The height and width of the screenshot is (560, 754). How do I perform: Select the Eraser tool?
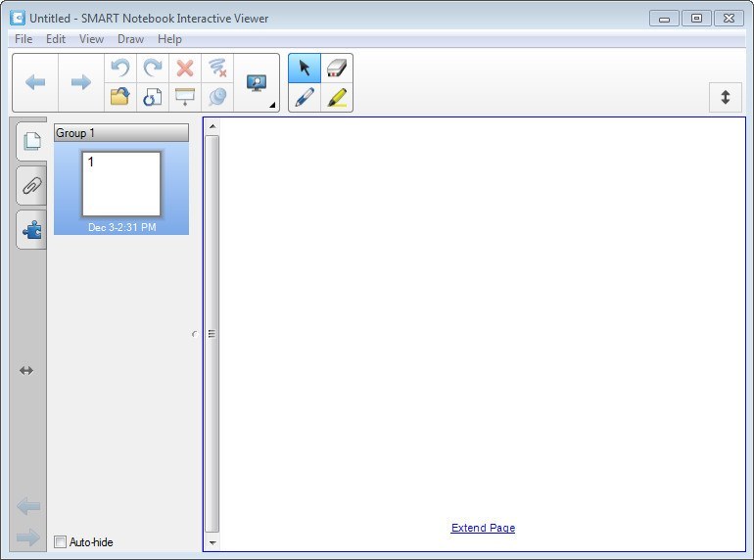pyautogui.click(x=337, y=68)
